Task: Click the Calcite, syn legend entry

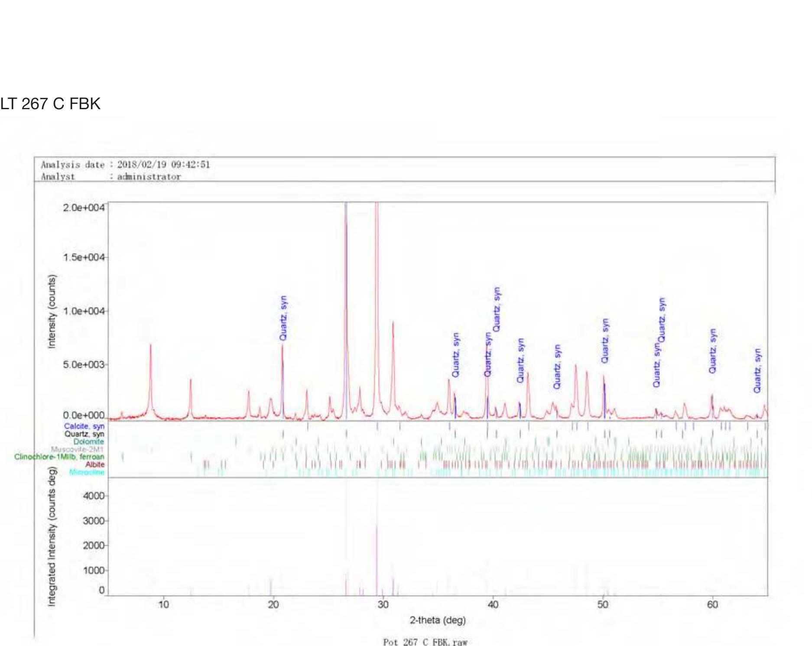Action: coord(84,426)
